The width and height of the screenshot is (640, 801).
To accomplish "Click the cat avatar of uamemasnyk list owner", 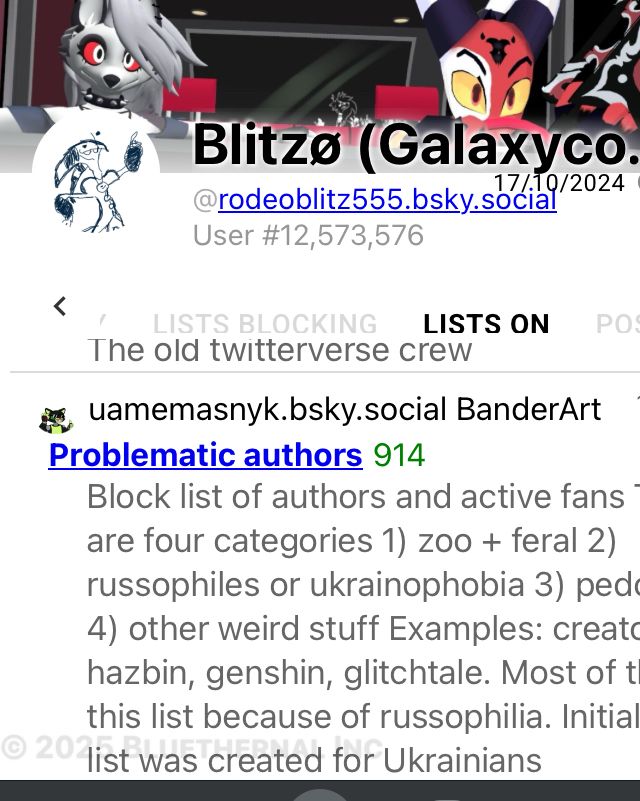I will (56, 420).
